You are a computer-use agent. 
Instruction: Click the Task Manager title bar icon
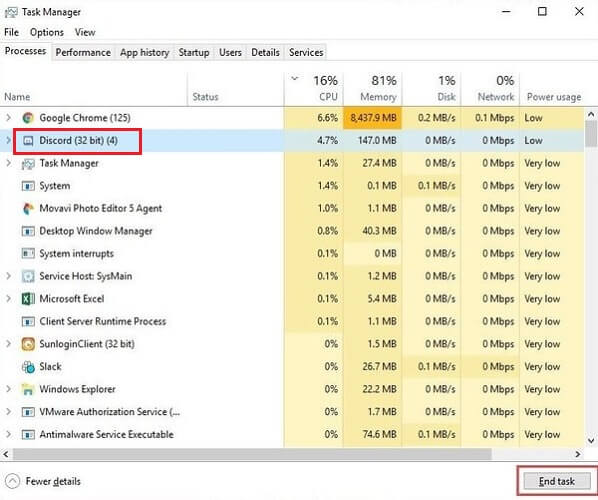(x=10, y=12)
